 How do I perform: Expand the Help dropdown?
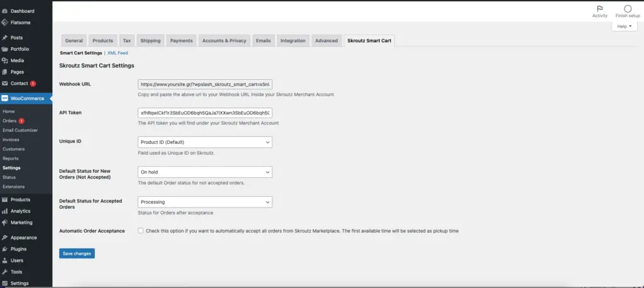coord(625,26)
